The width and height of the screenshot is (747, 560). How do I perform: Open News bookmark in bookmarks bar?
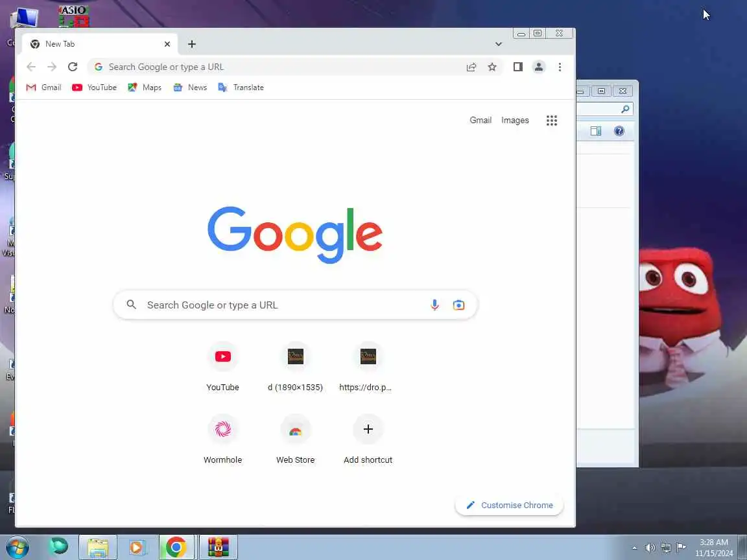click(190, 87)
